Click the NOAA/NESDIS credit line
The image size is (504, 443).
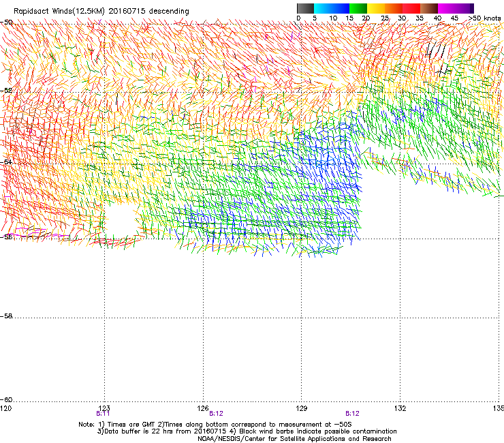[x=294, y=438]
